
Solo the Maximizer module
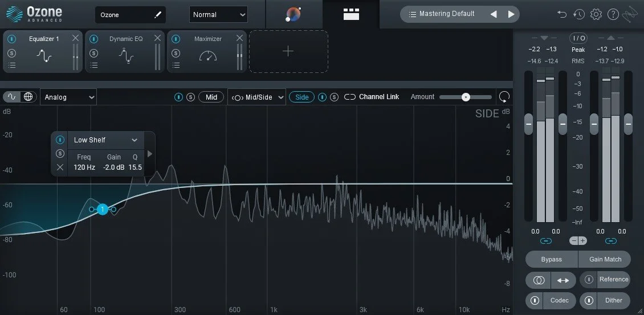click(176, 53)
